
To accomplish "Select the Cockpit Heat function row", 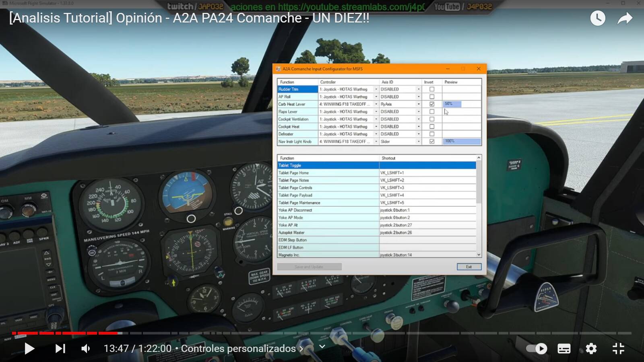I will point(297,126).
